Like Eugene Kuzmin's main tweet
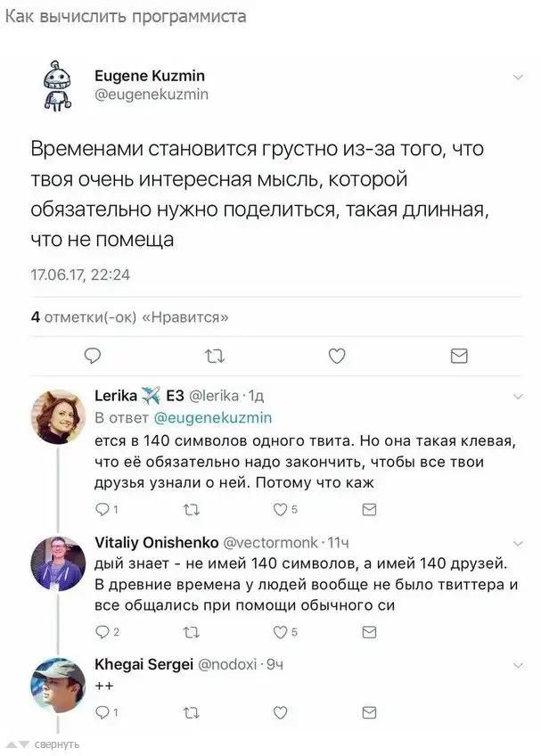 [x=337, y=357]
